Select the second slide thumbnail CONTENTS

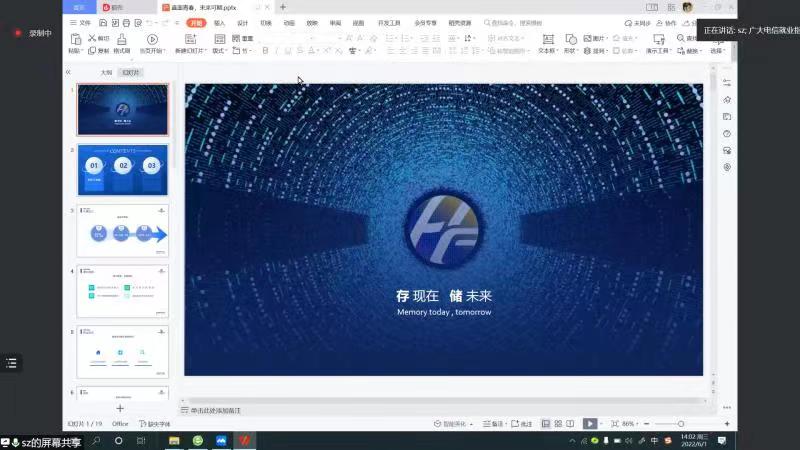pyautogui.click(x=123, y=169)
